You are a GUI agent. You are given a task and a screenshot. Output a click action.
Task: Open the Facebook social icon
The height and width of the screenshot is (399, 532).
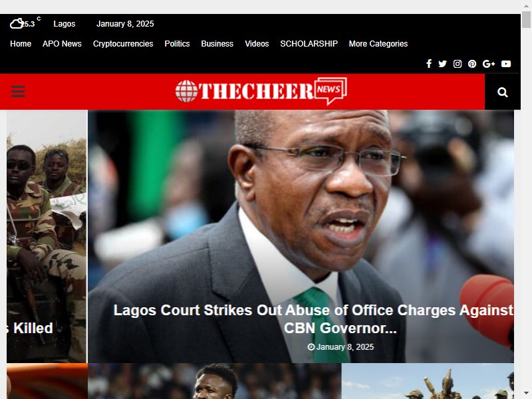click(x=429, y=64)
